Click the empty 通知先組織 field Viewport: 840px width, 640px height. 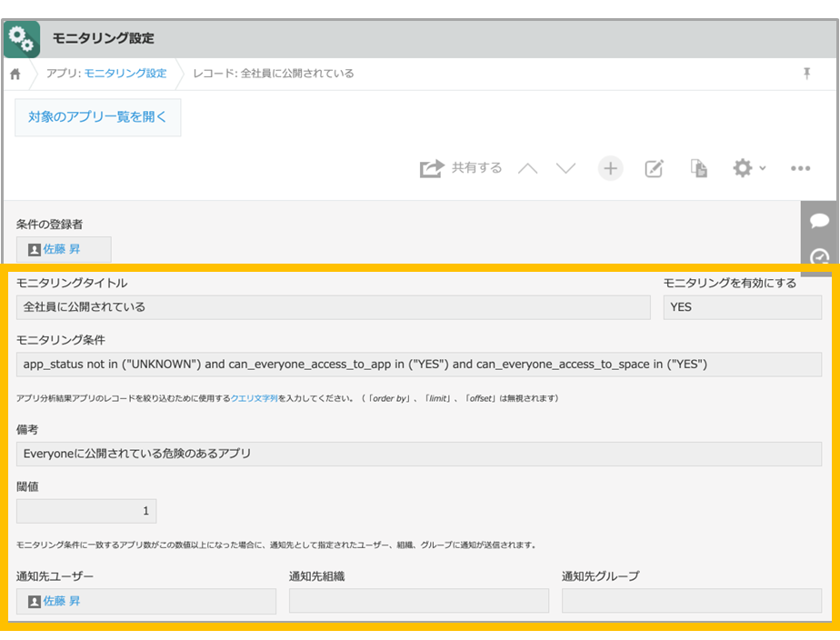click(419, 601)
